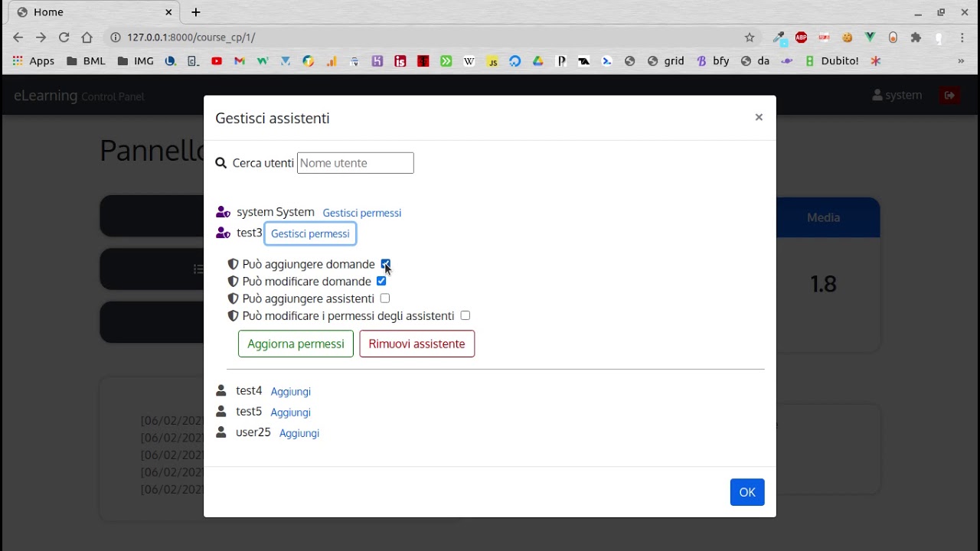Click assistant user icon beside system System

coord(223,212)
